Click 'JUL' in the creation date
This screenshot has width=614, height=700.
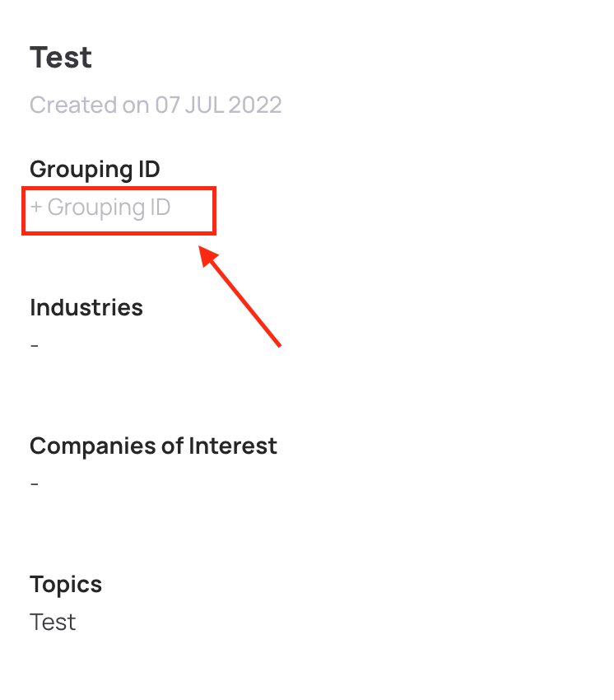coord(203,105)
